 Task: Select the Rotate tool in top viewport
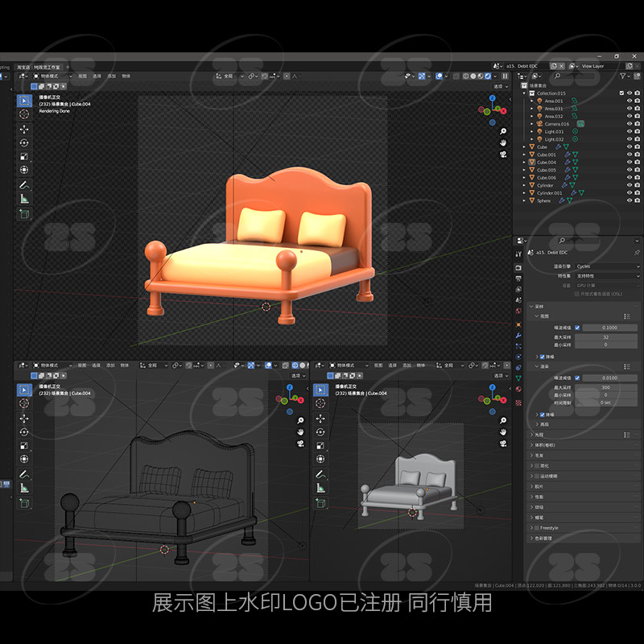pyautogui.click(x=24, y=143)
